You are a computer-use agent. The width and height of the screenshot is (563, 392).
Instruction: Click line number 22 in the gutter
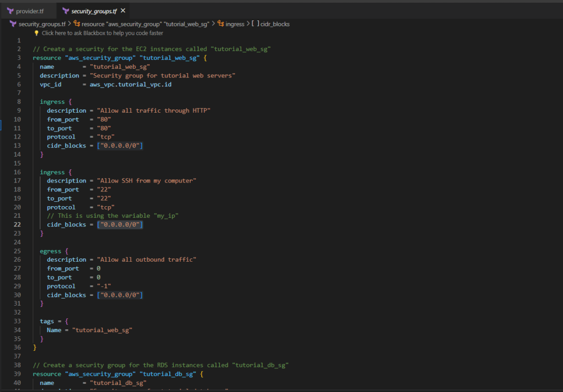[17, 225]
